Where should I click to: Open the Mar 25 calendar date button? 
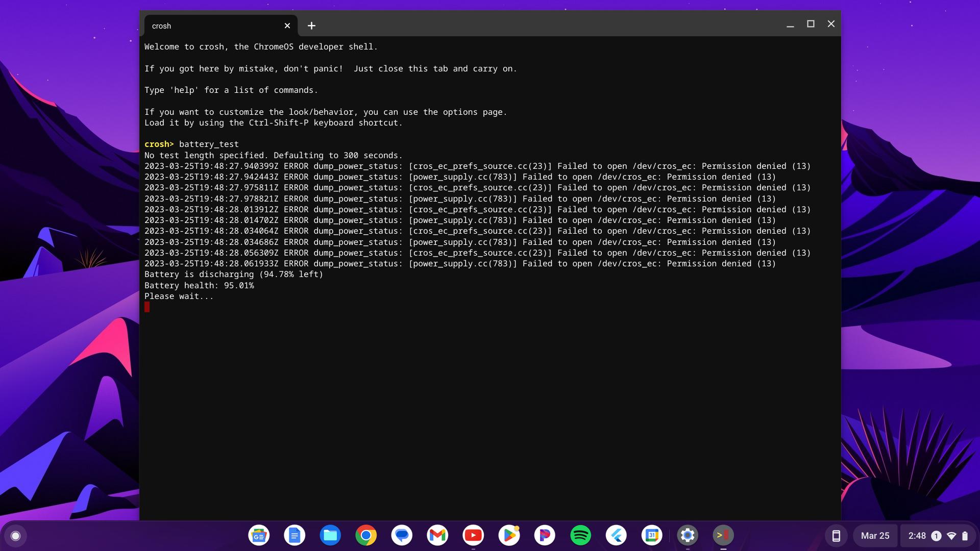tap(875, 536)
